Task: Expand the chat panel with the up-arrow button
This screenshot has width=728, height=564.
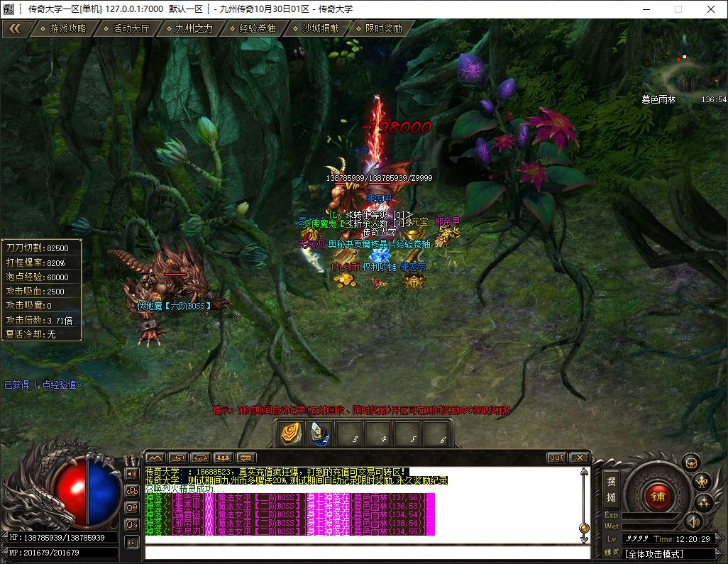Action: [155, 458]
